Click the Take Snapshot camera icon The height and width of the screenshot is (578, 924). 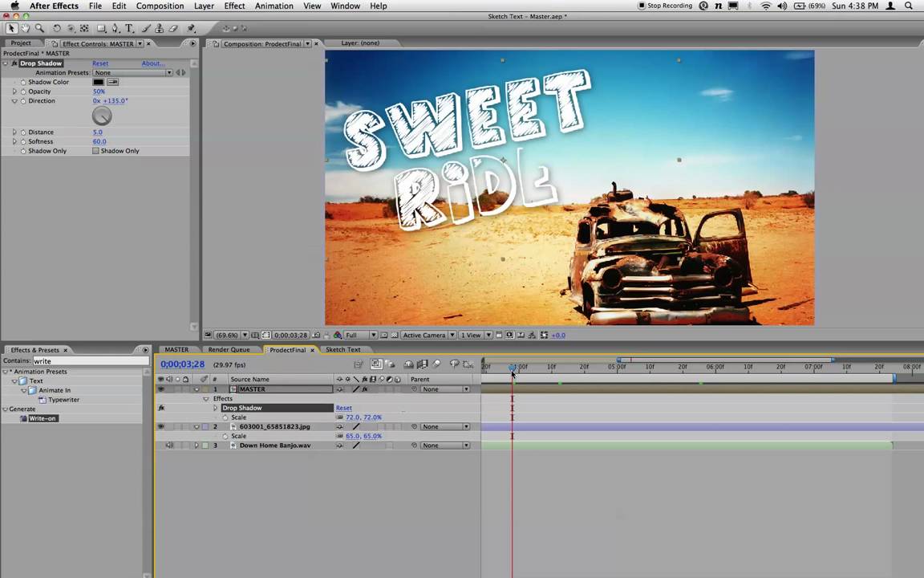(x=317, y=335)
